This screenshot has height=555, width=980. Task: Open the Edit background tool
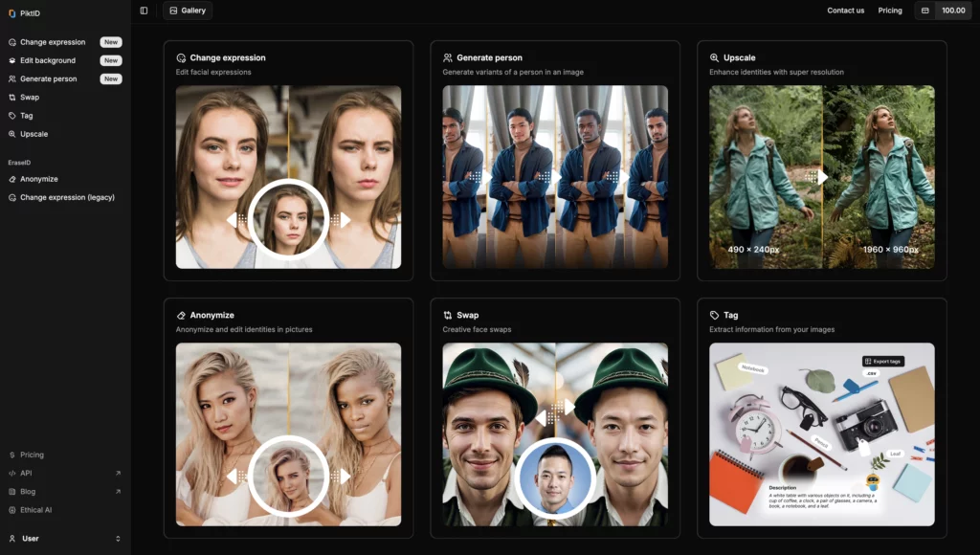click(50, 60)
